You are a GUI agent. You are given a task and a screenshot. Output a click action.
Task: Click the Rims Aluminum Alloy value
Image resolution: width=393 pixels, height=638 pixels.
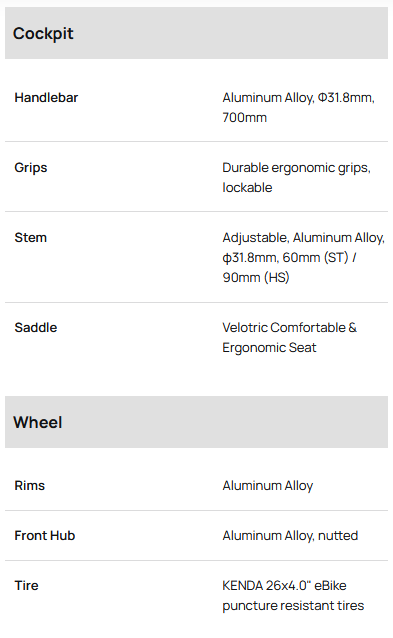pos(268,486)
